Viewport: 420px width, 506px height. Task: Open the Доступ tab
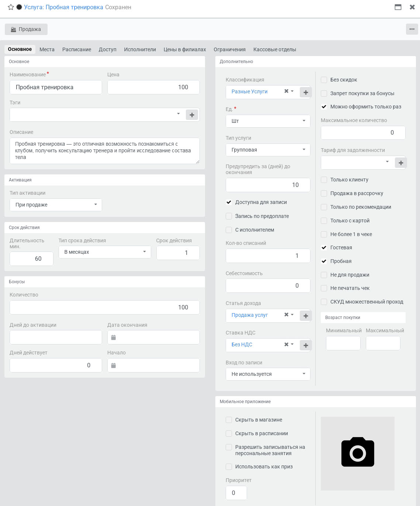pos(108,49)
